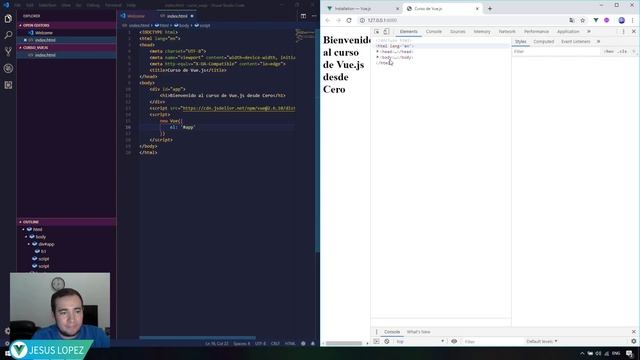Open console settings gear in the drawer
This screenshot has width=640, height=360.
633,341
